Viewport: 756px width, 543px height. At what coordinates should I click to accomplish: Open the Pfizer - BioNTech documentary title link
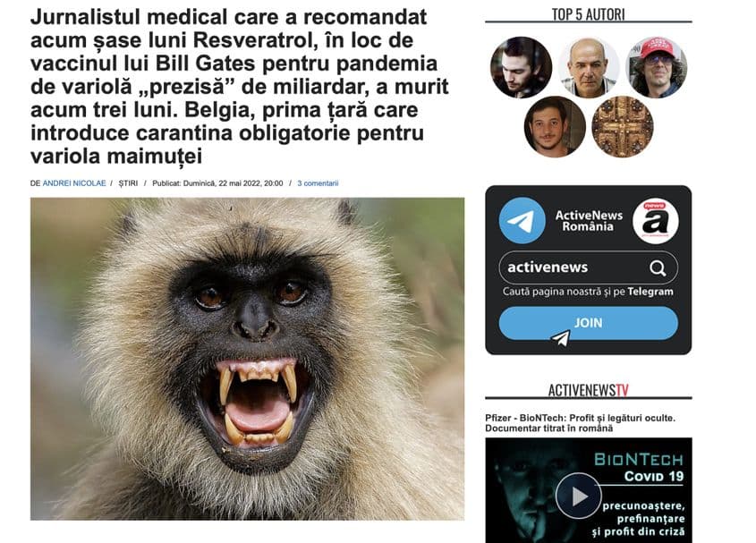point(581,423)
